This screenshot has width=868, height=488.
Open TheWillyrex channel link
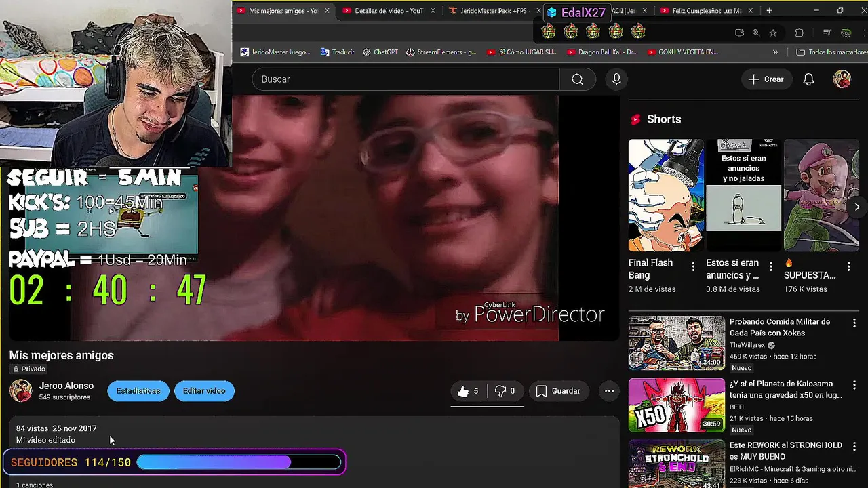pos(748,345)
